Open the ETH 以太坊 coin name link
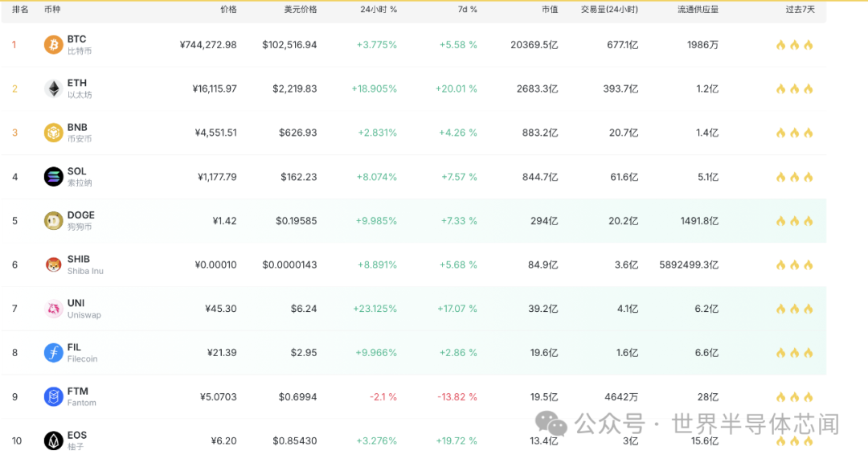 79,88
